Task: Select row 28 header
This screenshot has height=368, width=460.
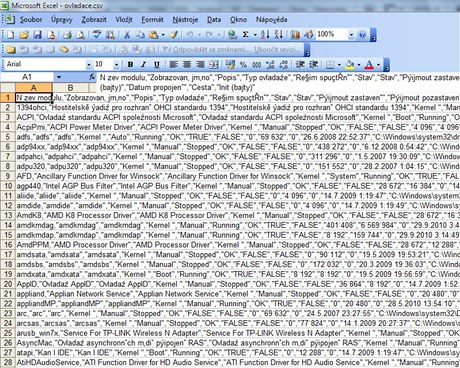Action: 8,362
